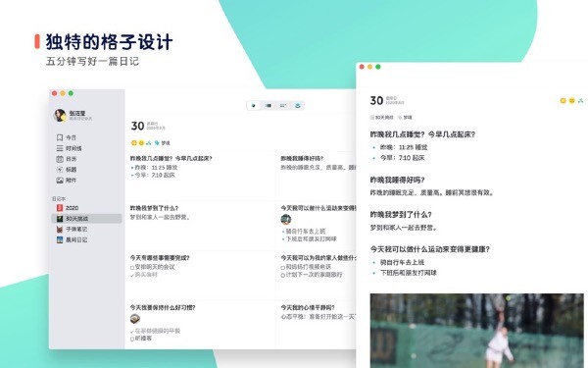The height and width of the screenshot is (368, 588).
Task: Click the 梦境 tag in grid window
Action: click(x=163, y=142)
